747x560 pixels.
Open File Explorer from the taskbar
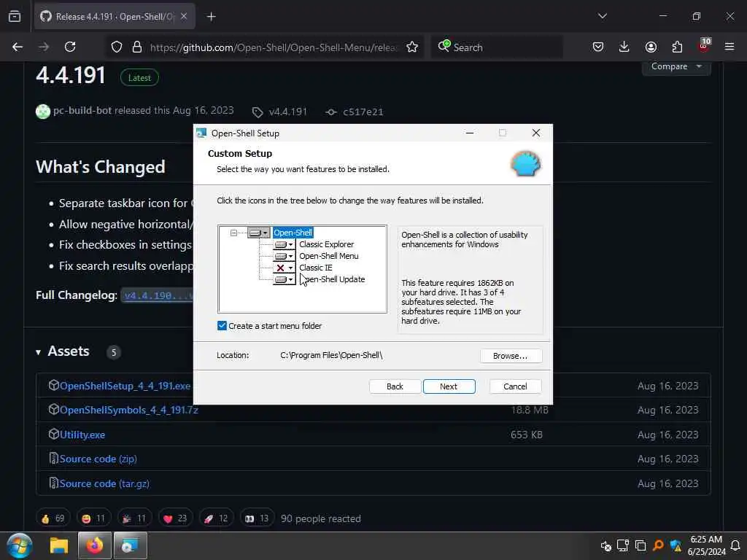(59, 545)
